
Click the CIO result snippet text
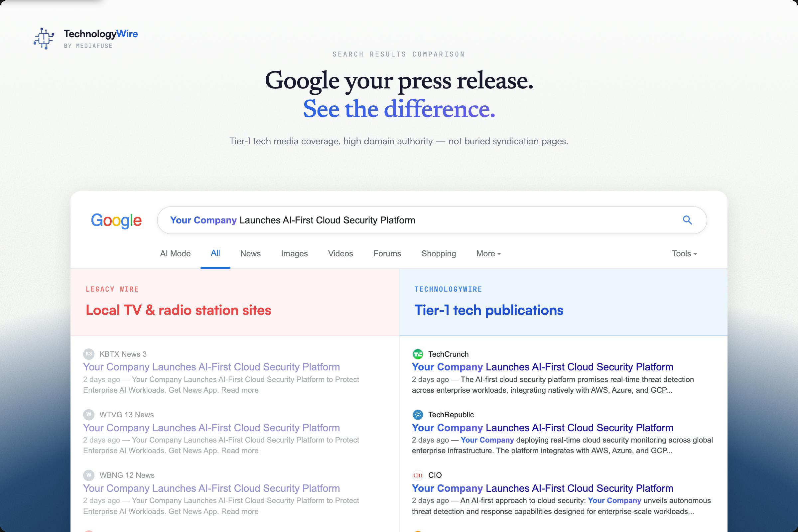tap(561, 506)
